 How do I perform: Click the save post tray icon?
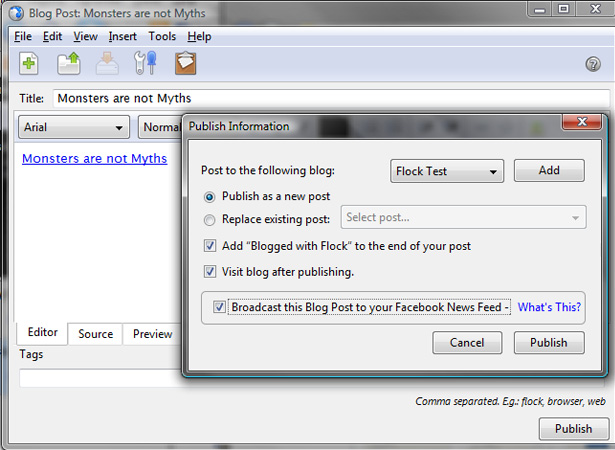[107, 63]
